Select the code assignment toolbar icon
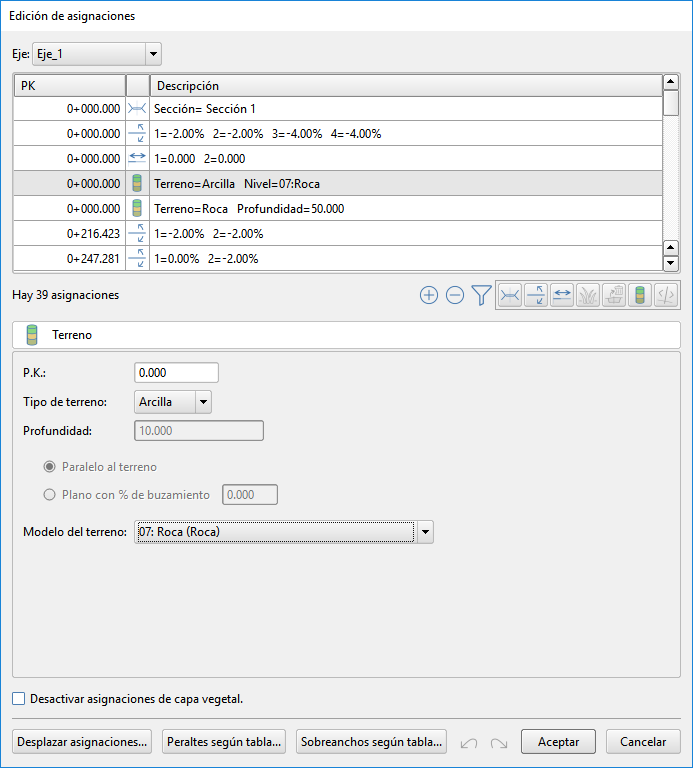 coord(666,295)
